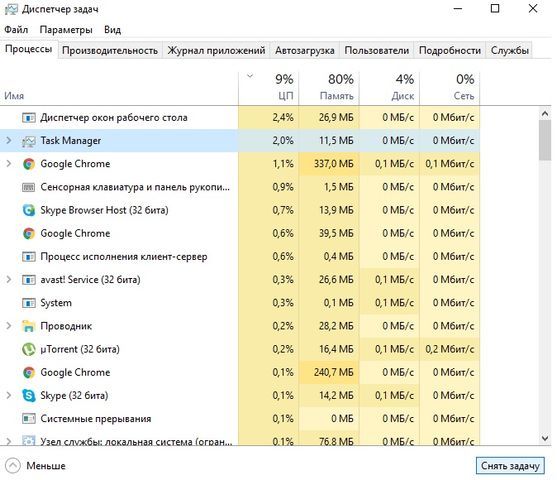Click the process list scroll down arrow
Screen dimensions: 557x480
545,438
